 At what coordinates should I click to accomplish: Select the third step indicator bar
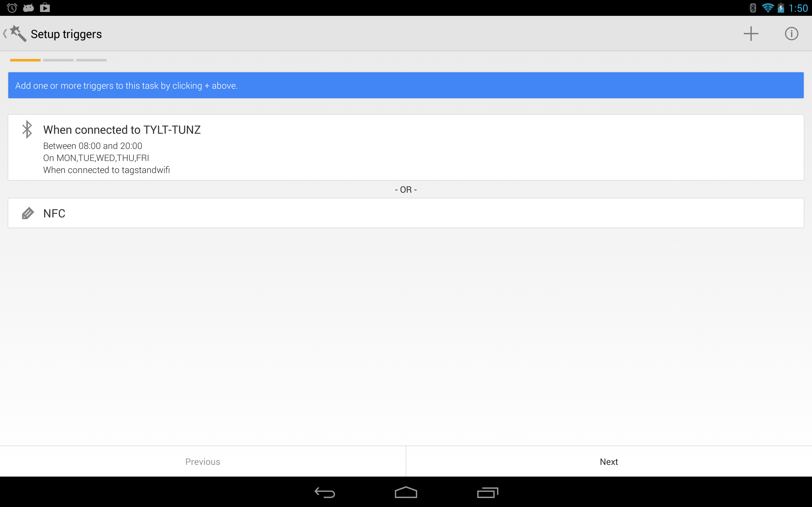pos(91,60)
